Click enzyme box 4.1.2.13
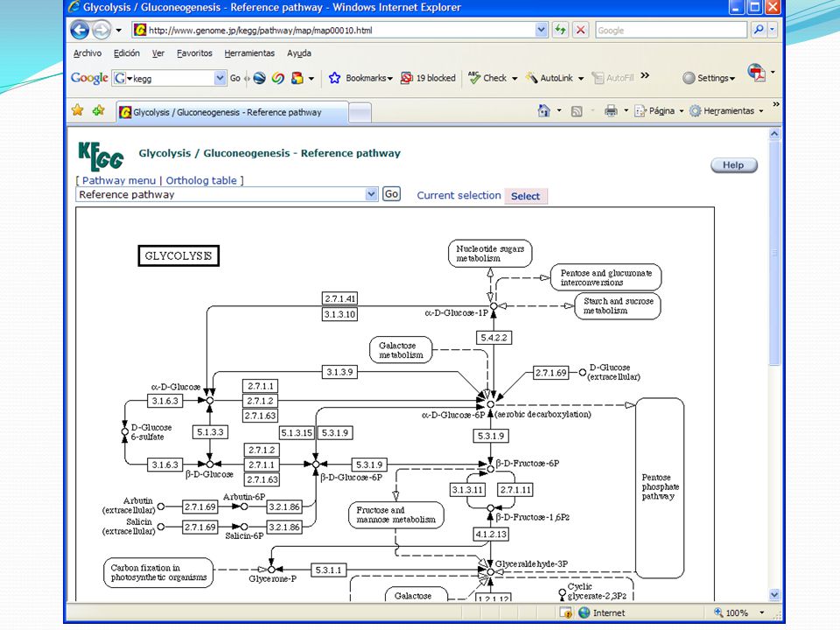This screenshot has height=630, width=840. [491, 534]
